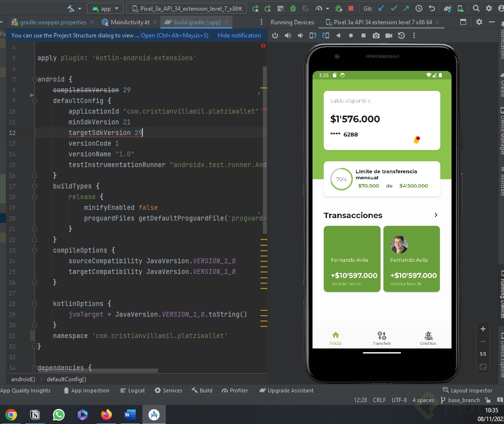This screenshot has height=424, width=504.
Task: Click the emulator Overview square button
Action: (x=364, y=35)
